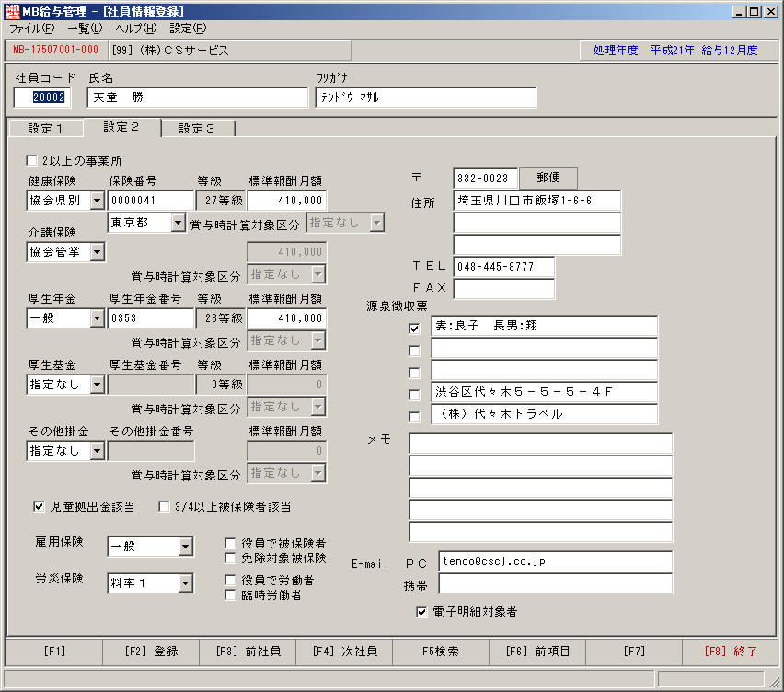
Task: Check the 臨時労働者 option
Action: point(230,595)
